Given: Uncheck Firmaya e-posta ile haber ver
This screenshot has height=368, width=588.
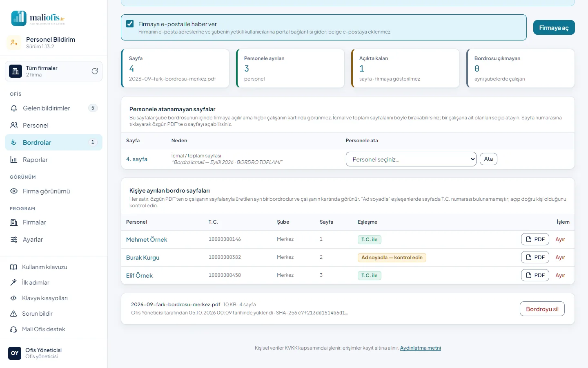Looking at the screenshot, I should pos(130,24).
